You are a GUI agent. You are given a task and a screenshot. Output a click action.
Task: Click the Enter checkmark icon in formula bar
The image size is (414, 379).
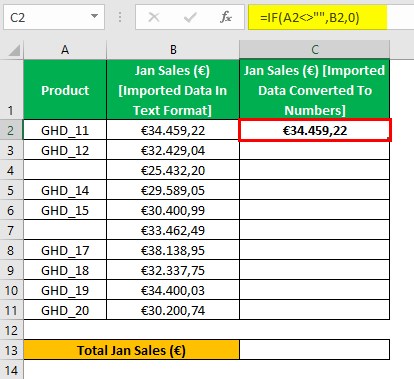(190, 17)
